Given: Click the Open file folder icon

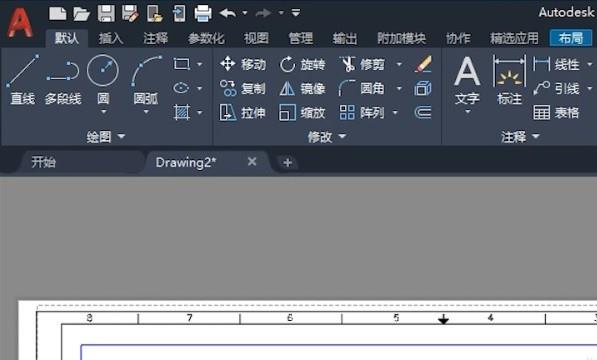Looking at the screenshot, I should (81, 14).
